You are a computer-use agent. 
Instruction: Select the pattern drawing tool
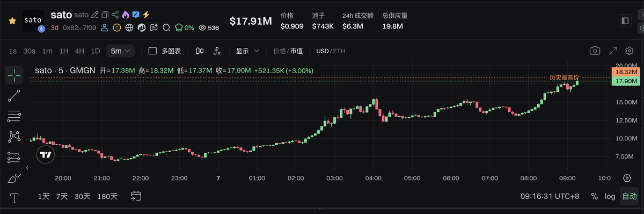tap(14, 137)
